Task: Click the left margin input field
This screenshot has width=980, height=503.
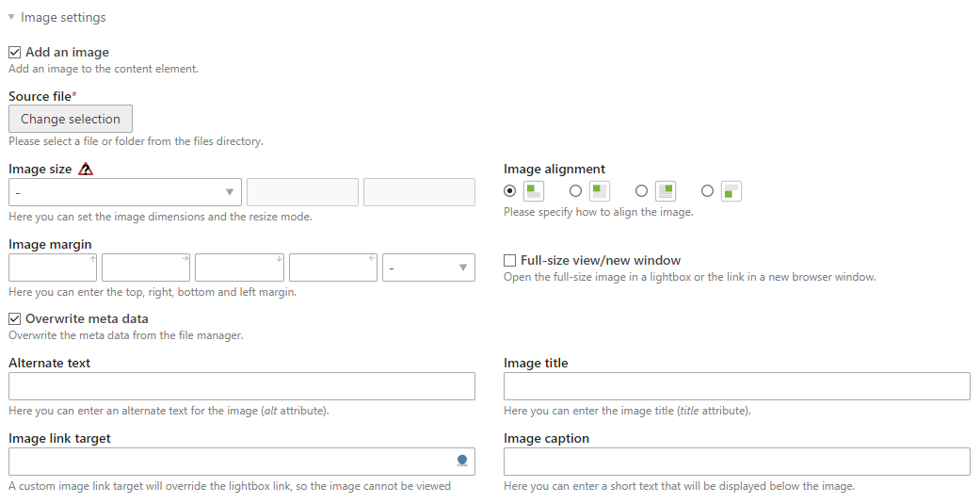Action: (333, 268)
